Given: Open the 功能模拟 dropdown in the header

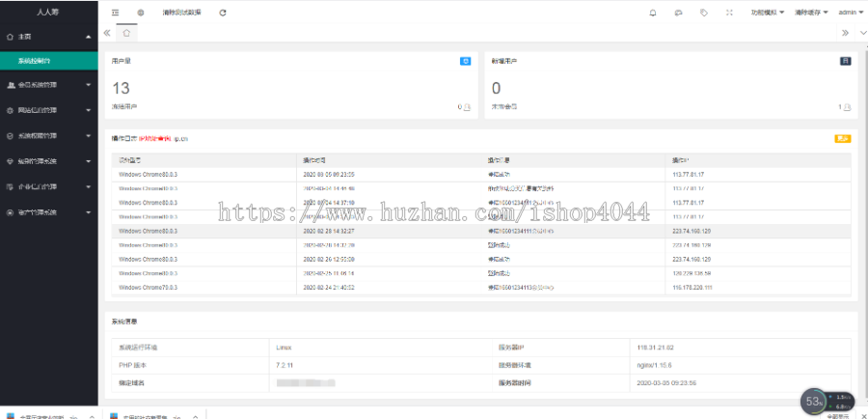Looking at the screenshot, I should [x=768, y=13].
